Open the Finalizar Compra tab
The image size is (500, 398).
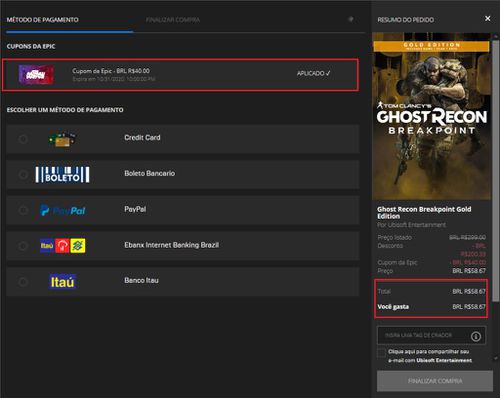pyautogui.click(x=173, y=20)
